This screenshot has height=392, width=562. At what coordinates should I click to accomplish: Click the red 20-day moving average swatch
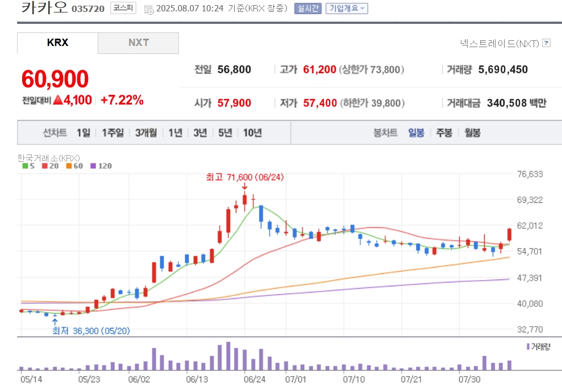45,166
